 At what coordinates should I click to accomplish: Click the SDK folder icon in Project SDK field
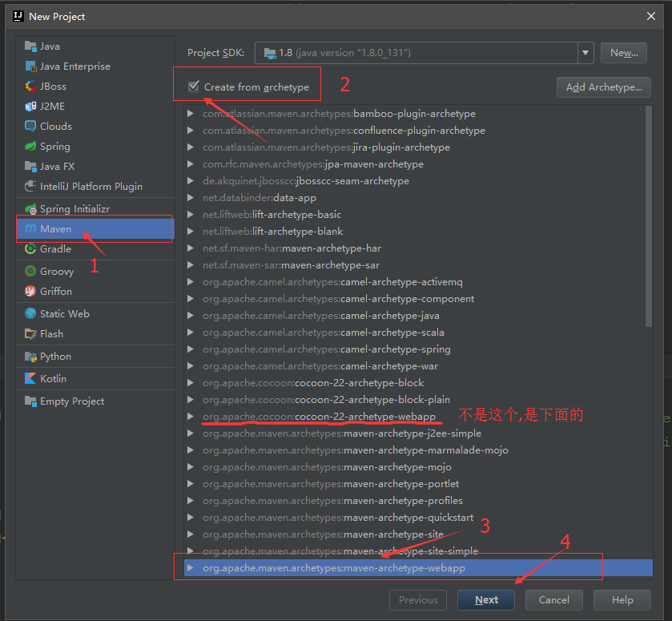270,53
